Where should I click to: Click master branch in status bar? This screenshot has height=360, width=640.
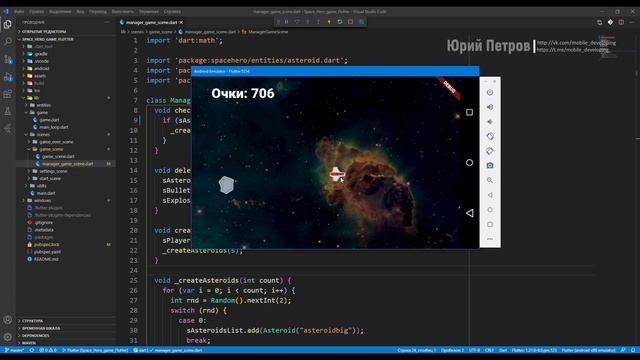point(14,350)
